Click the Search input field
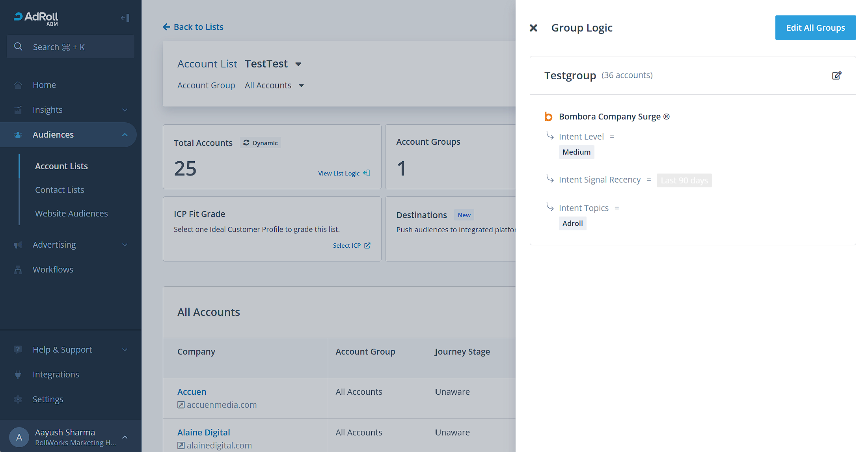 pyautogui.click(x=71, y=47)
